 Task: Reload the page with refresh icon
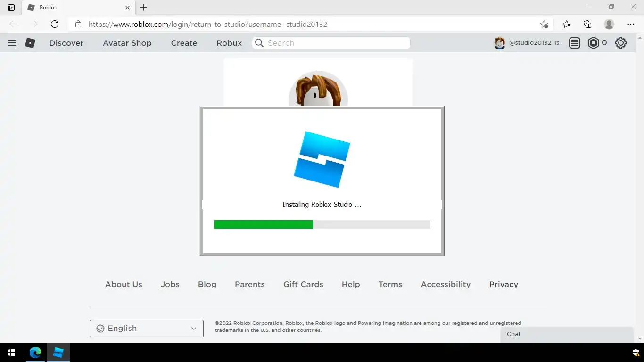pos(55,24)
